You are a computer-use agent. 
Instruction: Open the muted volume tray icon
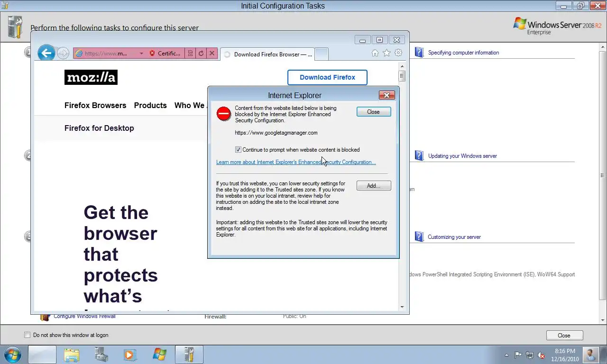click(541, 355)
